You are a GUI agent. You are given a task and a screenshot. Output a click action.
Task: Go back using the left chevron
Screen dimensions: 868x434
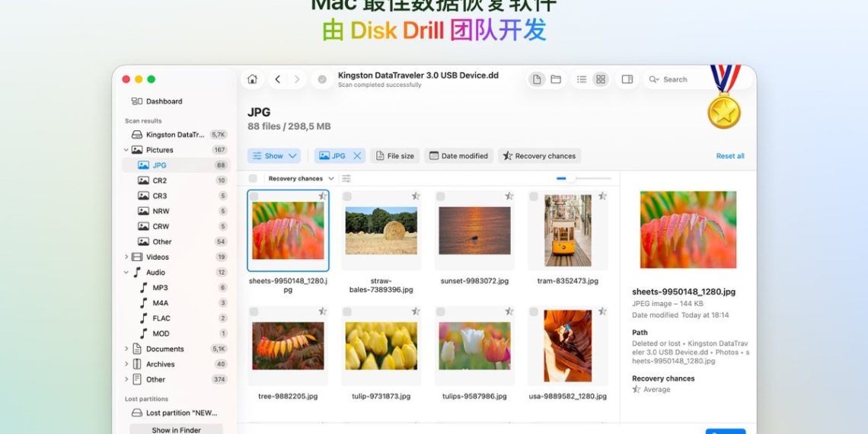[x=277, y=79]
